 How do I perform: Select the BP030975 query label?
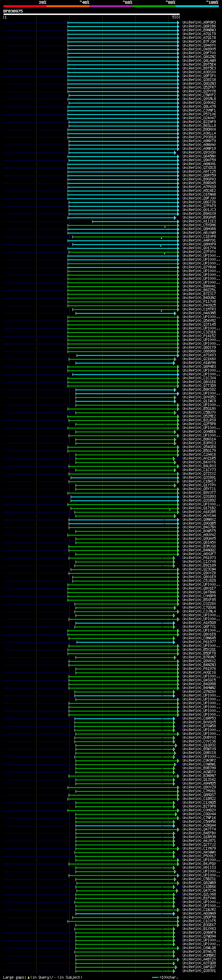pyautogui.click(x=13, y=11)
